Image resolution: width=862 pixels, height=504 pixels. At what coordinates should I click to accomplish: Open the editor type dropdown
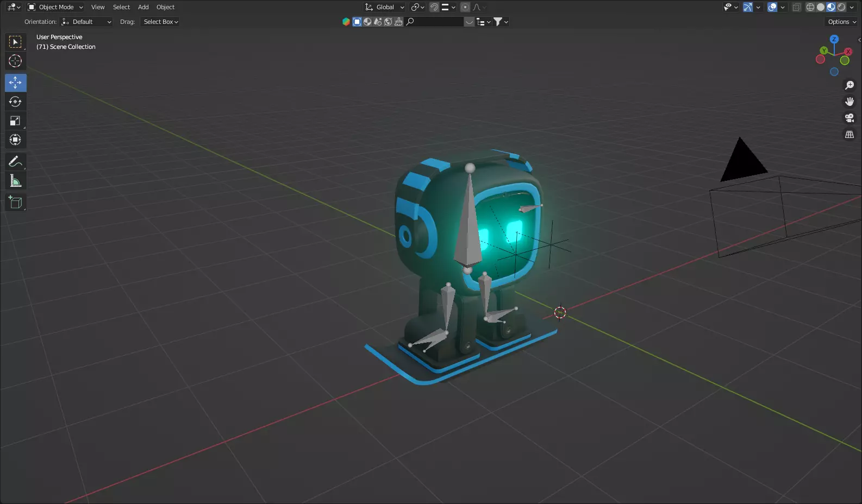pyautogui.click(x=14, y=7)
